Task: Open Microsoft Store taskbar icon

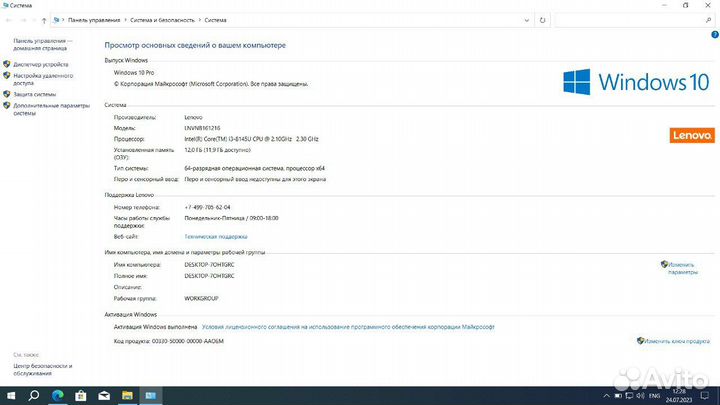Action: (x=81, y=395)
